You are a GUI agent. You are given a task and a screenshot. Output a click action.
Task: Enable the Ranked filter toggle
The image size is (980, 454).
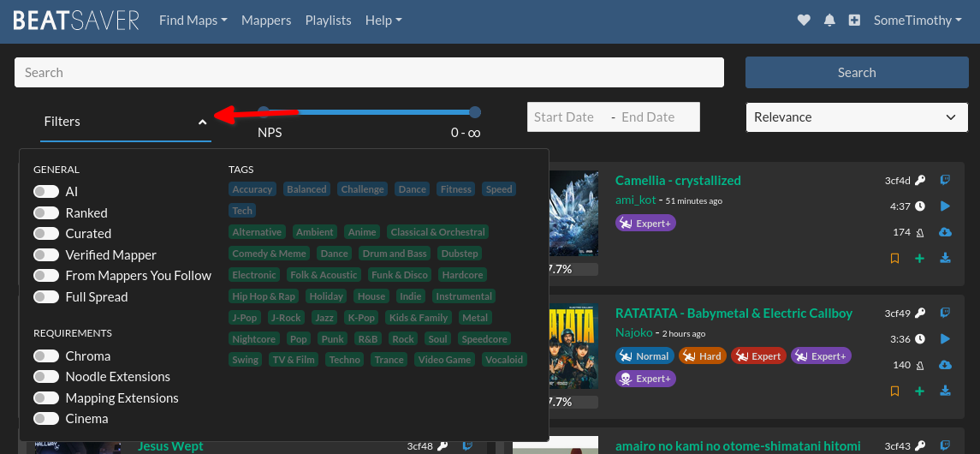[x=46, y=212]
